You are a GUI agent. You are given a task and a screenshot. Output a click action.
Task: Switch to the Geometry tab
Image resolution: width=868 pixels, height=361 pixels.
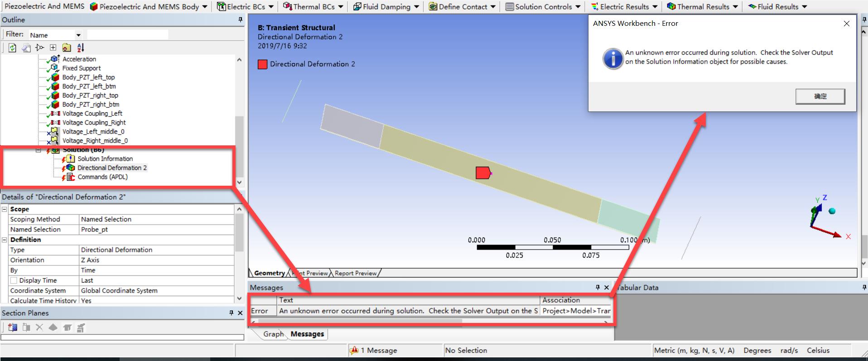click(269, 273)
